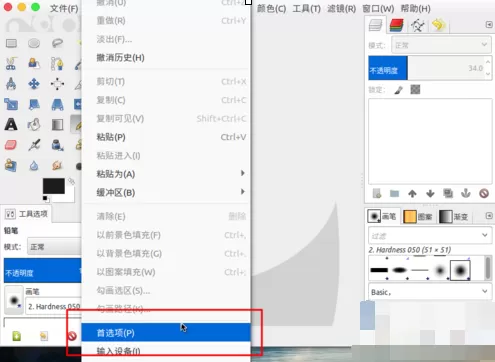The height and width of the screenshot is (362, 495).
Task: Select the Measure compass tool
Action: (x=11, y=84)
